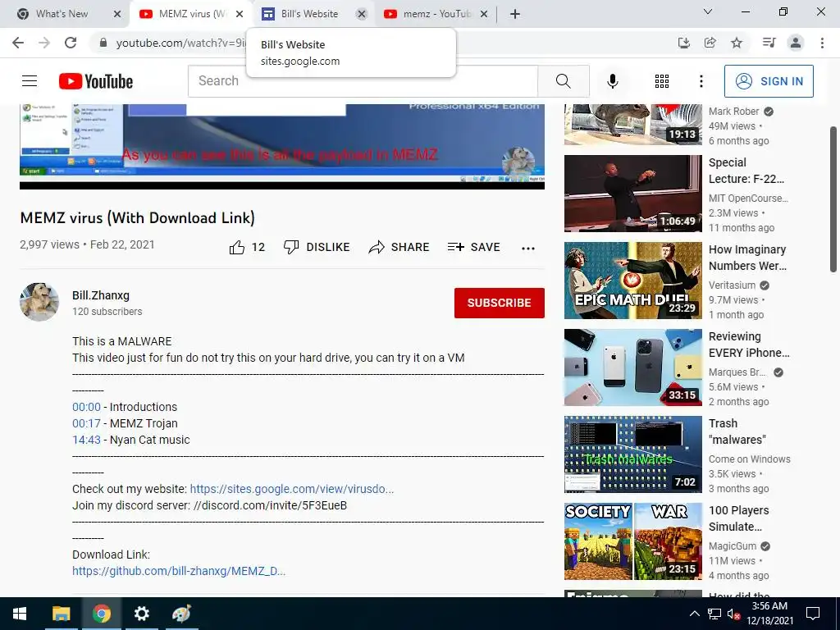840x630 pixels.
Task: Open Settings gear on the taskbar
Action: point(141,614)
